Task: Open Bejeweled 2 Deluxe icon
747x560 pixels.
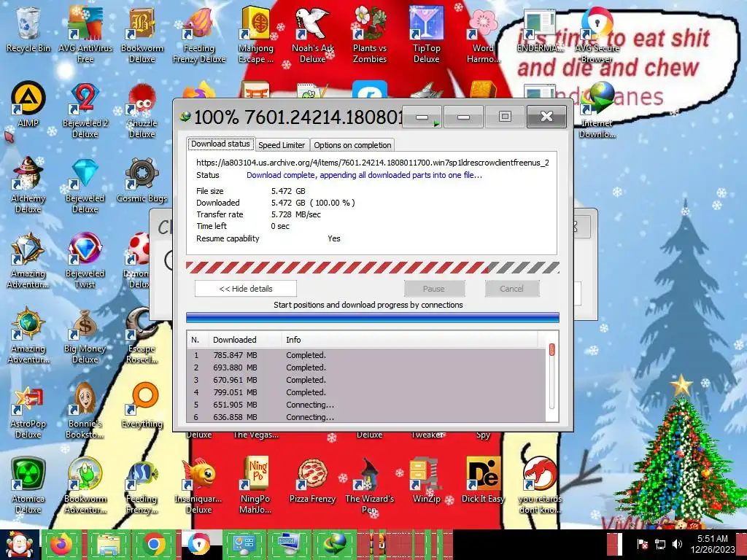Action: pos(85,109)
